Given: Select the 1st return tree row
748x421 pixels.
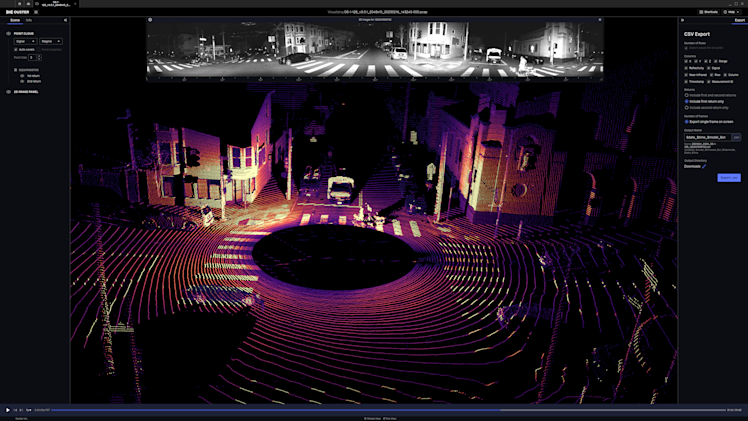Looking at the screenshot, I should coord(33,76).
